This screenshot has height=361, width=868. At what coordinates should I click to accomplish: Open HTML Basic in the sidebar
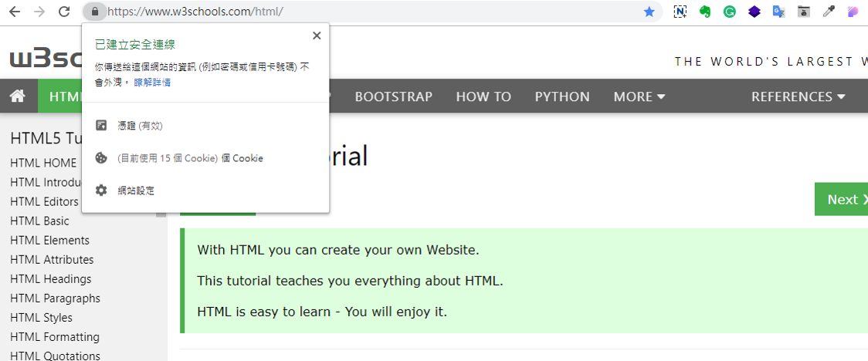click(40, 221)
